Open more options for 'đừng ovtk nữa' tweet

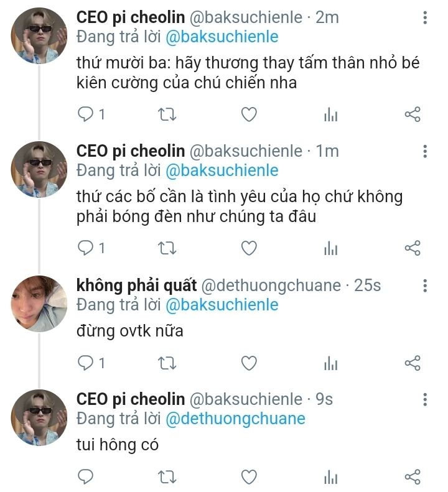[x=425, y=285]
